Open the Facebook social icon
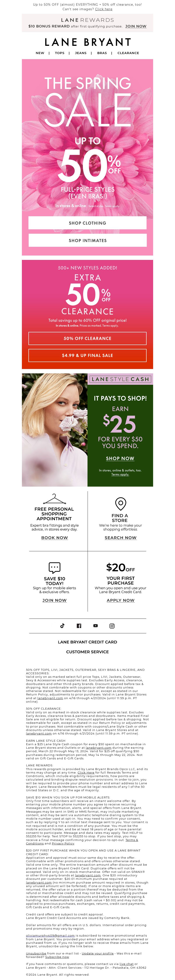 79,626
